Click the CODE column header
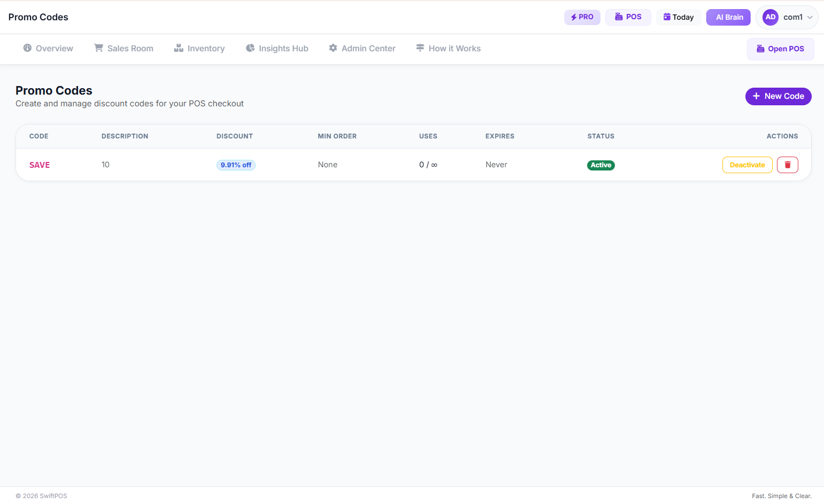Image resolution: width=824 pixels, height=504 pixels. (38, 136)
